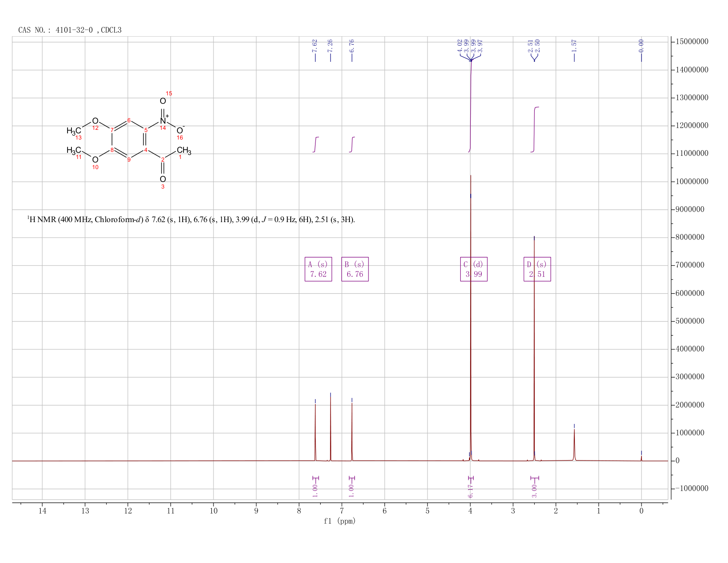
Task: Click the f1 (ppm) axis label
Action: (340, 521)
